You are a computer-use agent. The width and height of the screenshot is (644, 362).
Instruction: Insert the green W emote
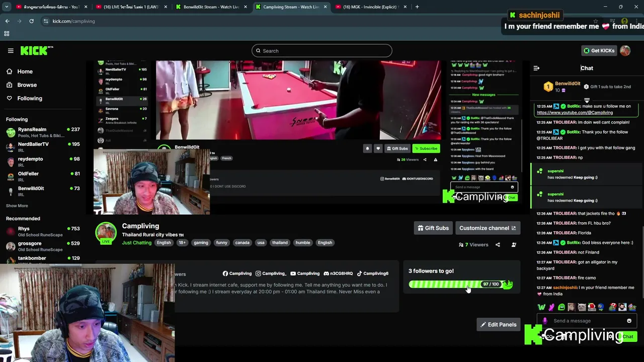tap(541, 307)
